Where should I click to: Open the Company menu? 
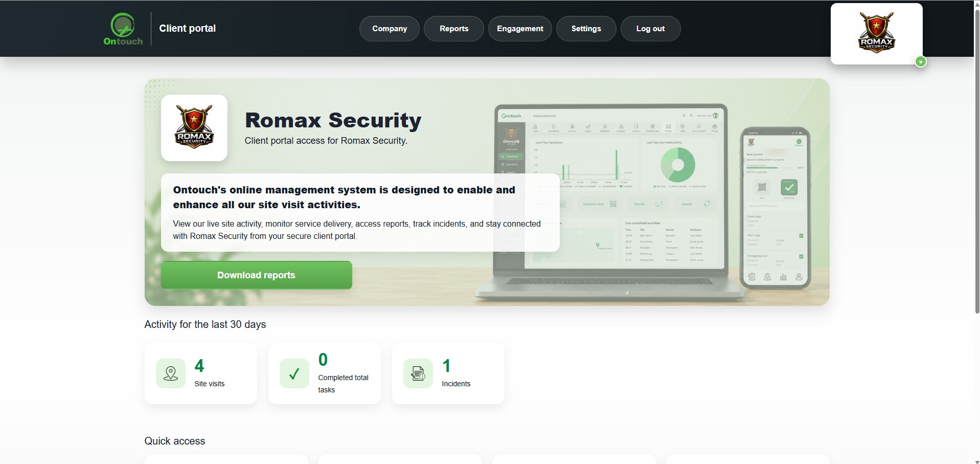point(390,29)
